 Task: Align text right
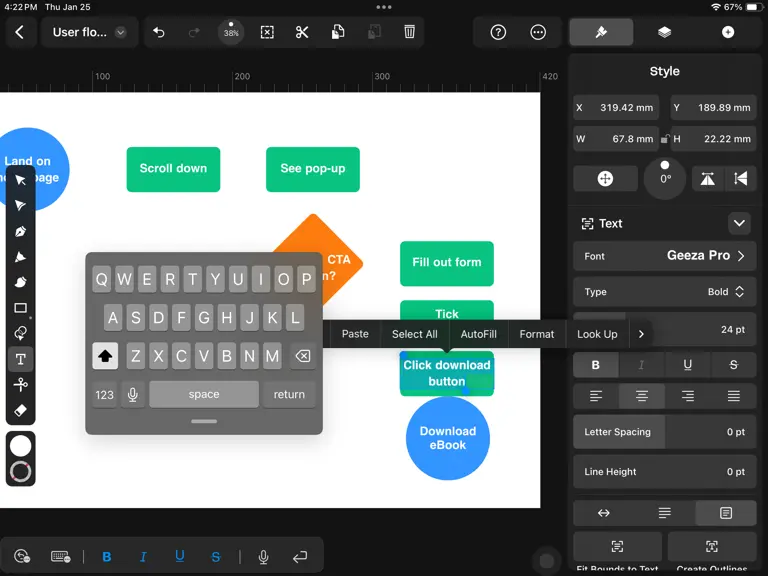tap(687, 396)
